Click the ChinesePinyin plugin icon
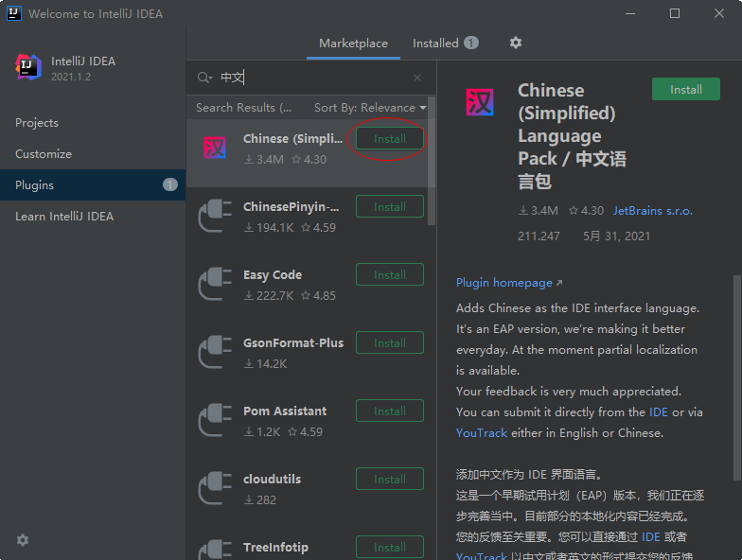The image size is (742, 560). 215,216
